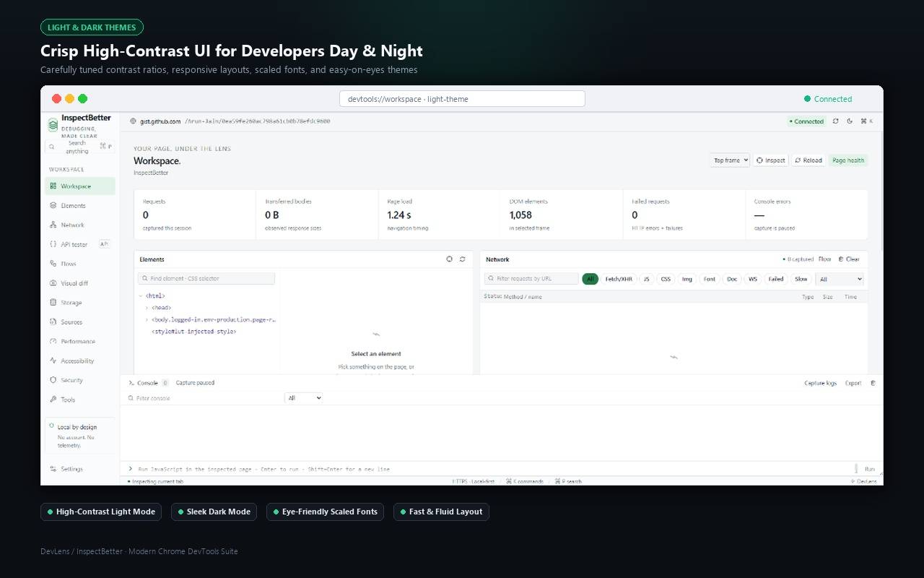
Task: Expand the body node in the DOM tree
Action: click(147, 319)
